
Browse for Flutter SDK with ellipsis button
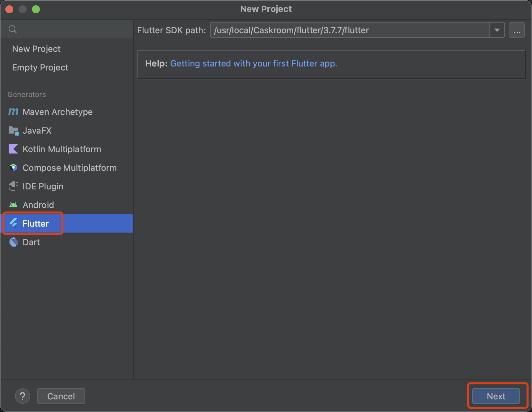(x=517, y=30)
